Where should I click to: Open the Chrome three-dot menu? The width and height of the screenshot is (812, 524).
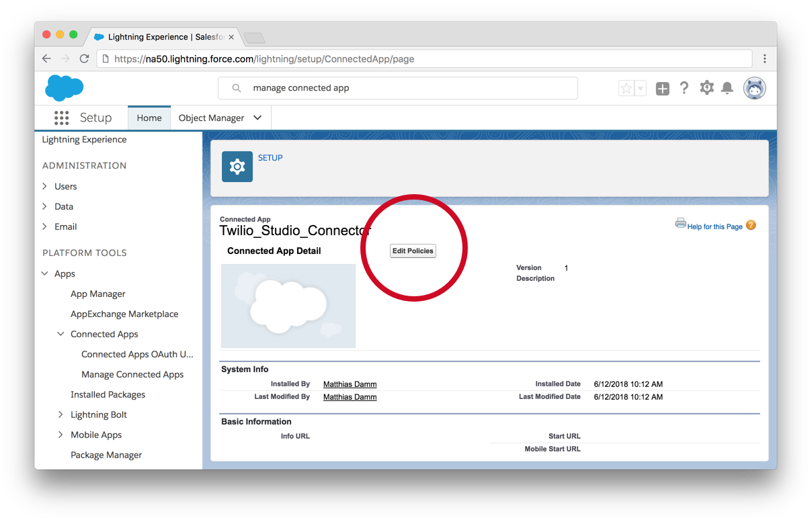click(x=764, y=58)
